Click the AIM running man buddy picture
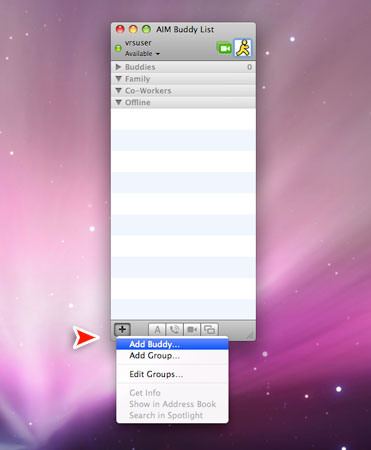371x450 pixels. (x=243, y=48)
